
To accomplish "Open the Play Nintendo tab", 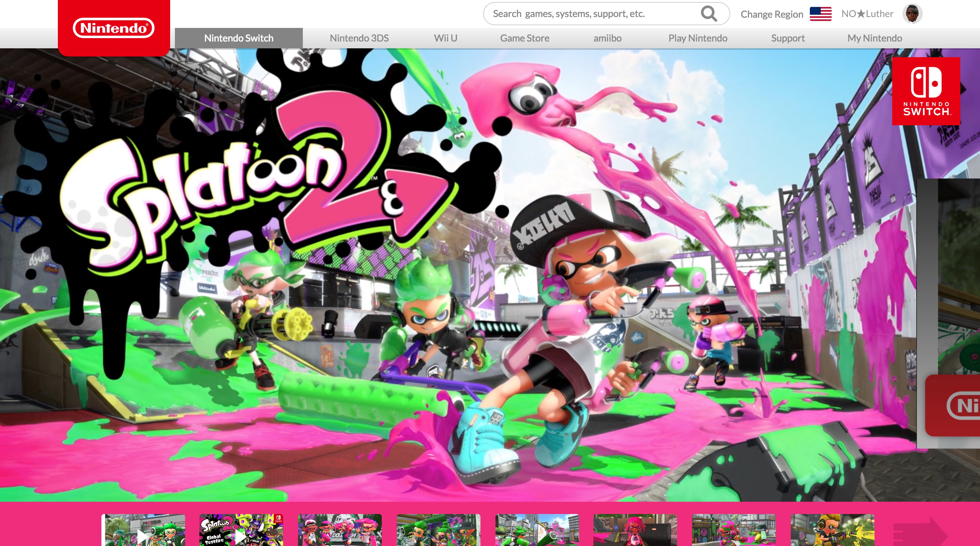I will pos(698,38).
